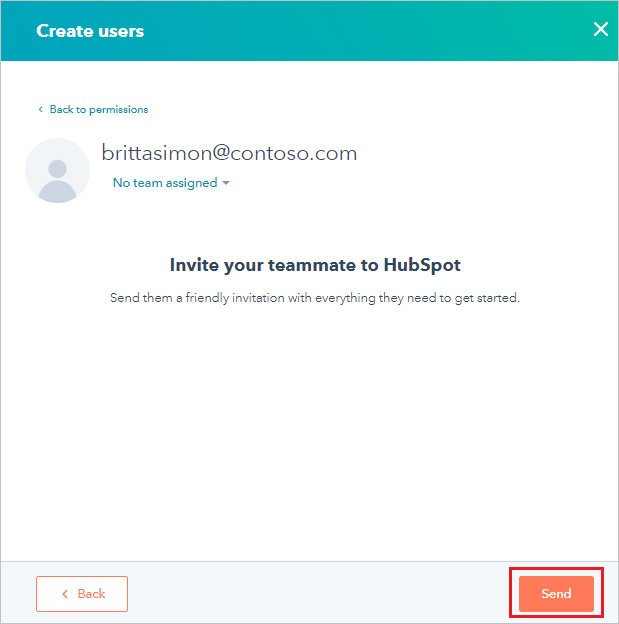Image resolution: width=619 pixels, height=624 pixels.
Task: Close the Create users dialog
Action: [600, 29]
